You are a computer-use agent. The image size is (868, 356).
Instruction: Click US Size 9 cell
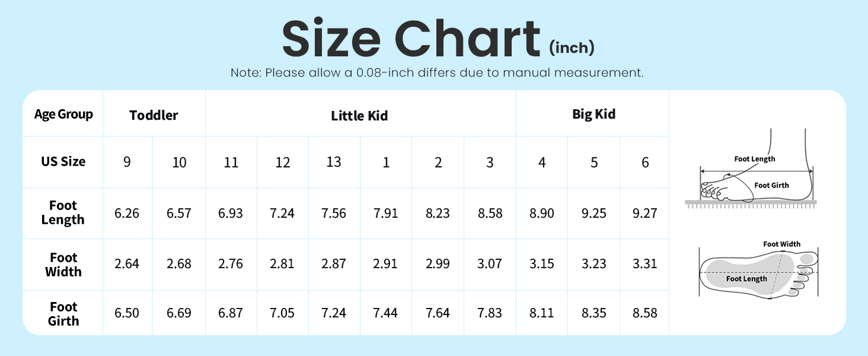point(127,162)
